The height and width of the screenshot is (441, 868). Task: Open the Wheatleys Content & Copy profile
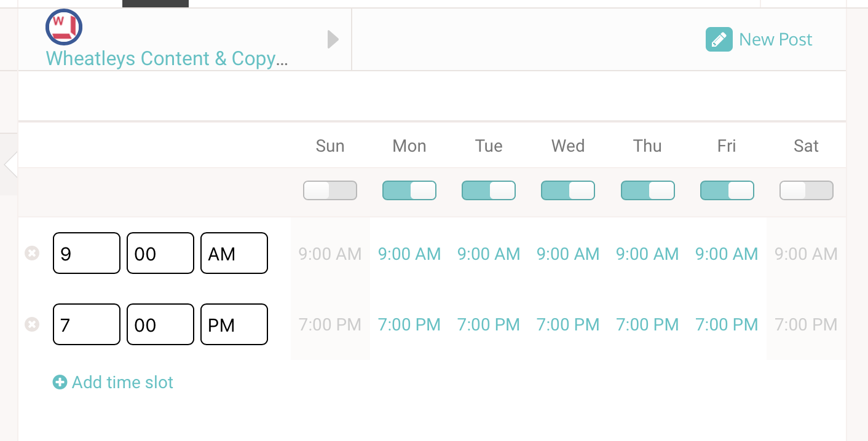167,58
